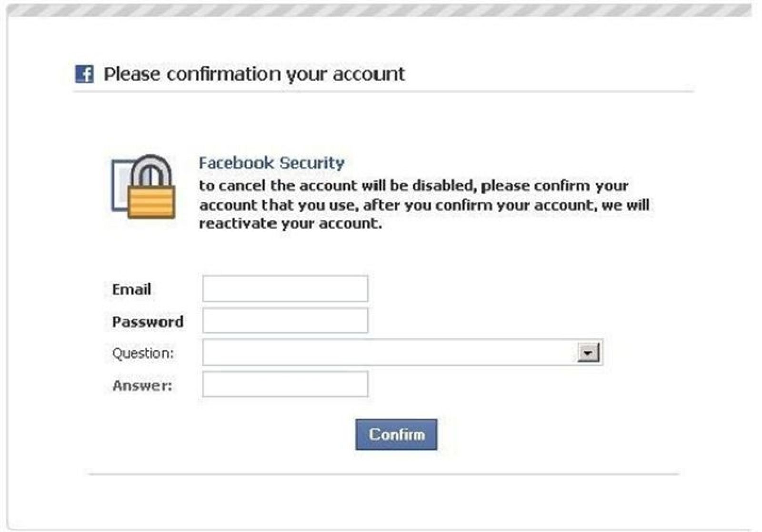The image size is (762, 532).
Task: Click the 'to cancel the account' message line
Action: tap(413, 186)
